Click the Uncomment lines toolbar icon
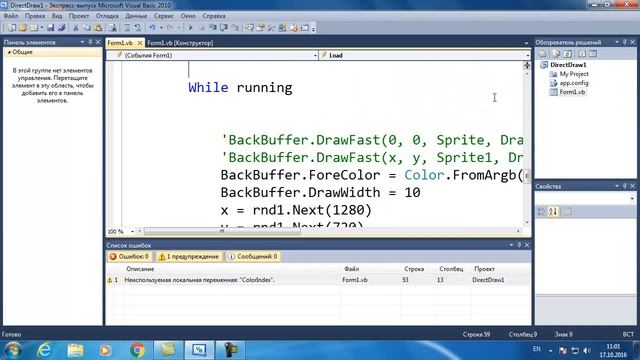Image resolution: width=640 pixels, height=360 pixels. pyautogui.click(x=138, y=28)
